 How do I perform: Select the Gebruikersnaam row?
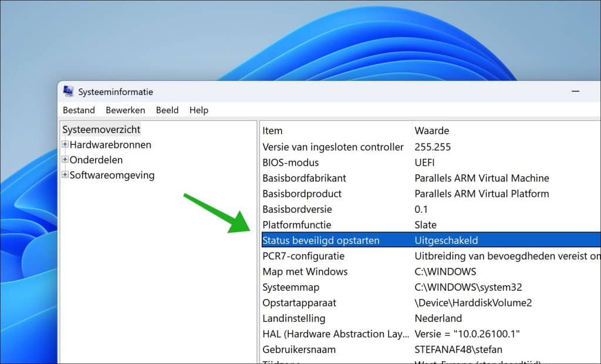click(x=298, y=349)
